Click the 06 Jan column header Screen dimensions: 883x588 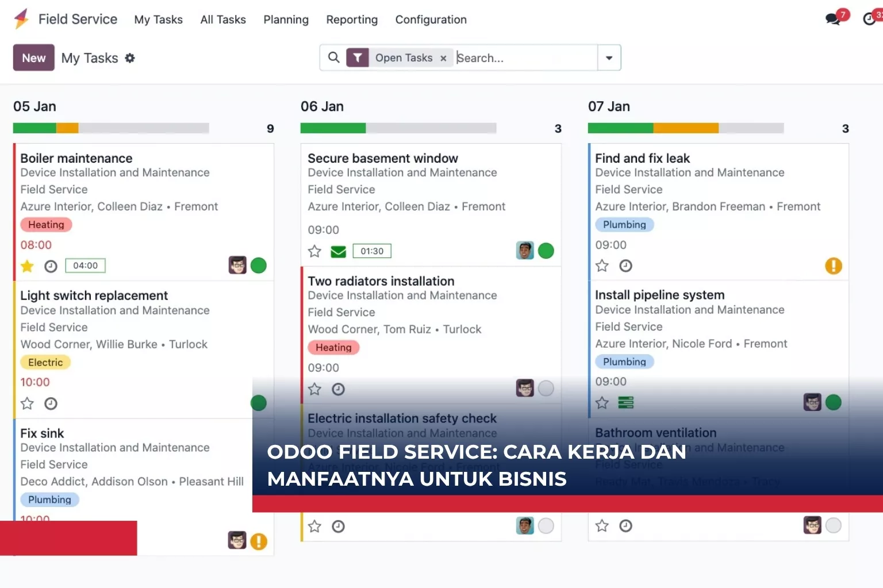[322, 106]
